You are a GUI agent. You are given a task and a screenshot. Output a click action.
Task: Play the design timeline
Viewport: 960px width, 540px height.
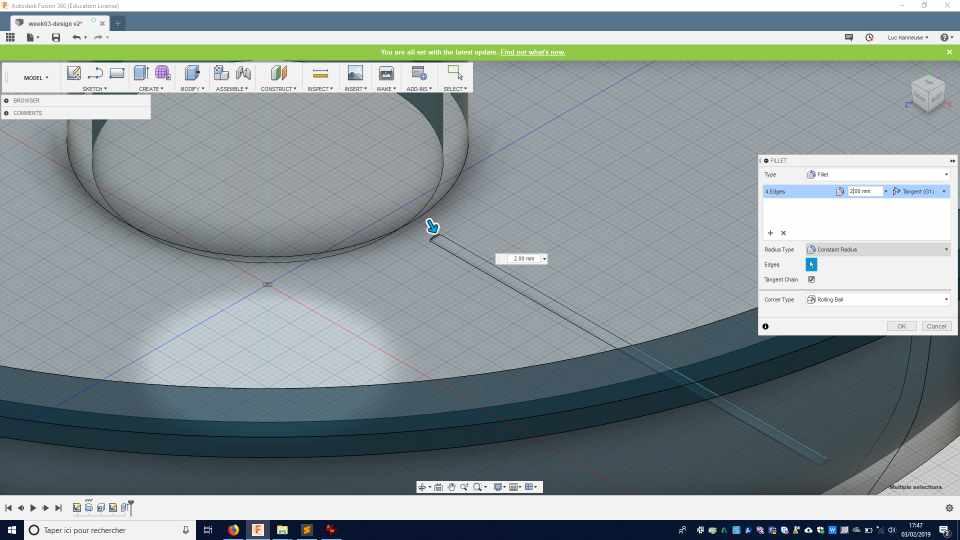[x=33, y=508]
